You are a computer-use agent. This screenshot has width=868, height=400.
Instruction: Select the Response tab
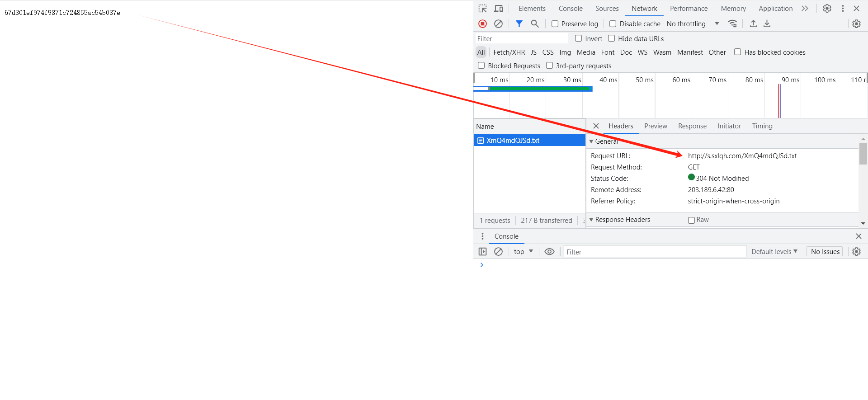(692, 126)
